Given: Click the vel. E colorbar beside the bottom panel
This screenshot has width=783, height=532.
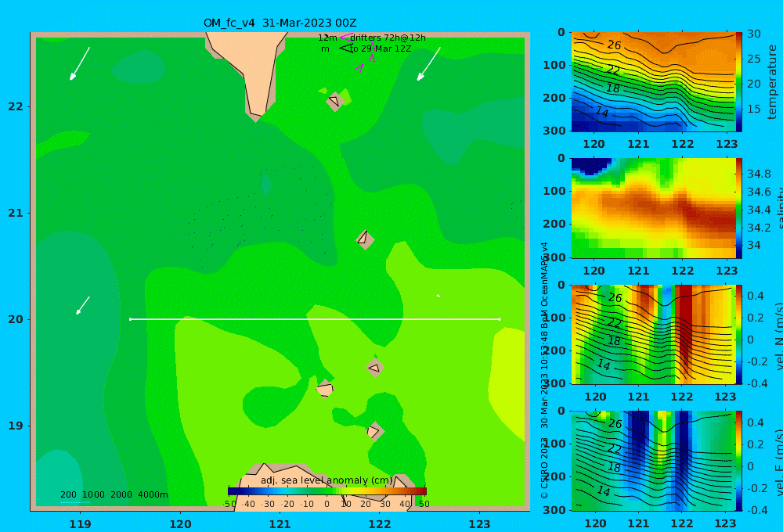Looking at the screenshot, I should [739, 461].
